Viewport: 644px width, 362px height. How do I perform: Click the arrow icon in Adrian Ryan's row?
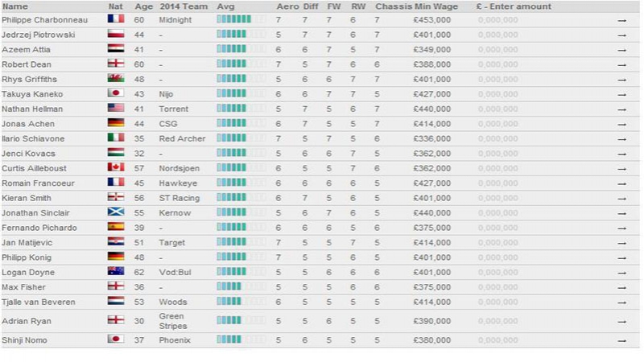(621, 321)
